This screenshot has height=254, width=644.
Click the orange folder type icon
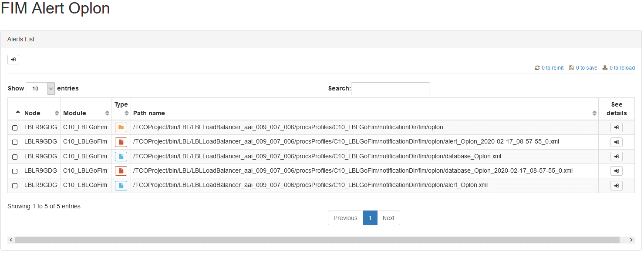[x=121, y=127]
